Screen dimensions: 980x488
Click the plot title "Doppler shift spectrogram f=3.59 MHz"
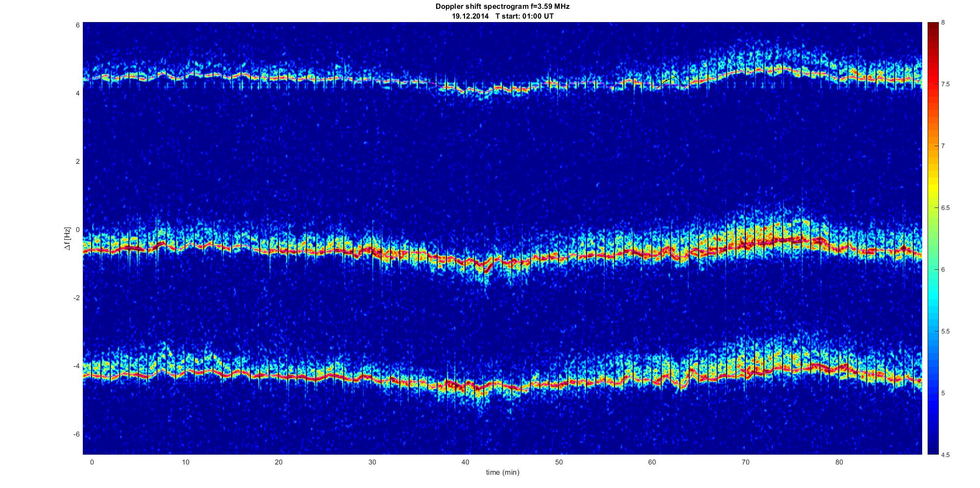point(502,7)
